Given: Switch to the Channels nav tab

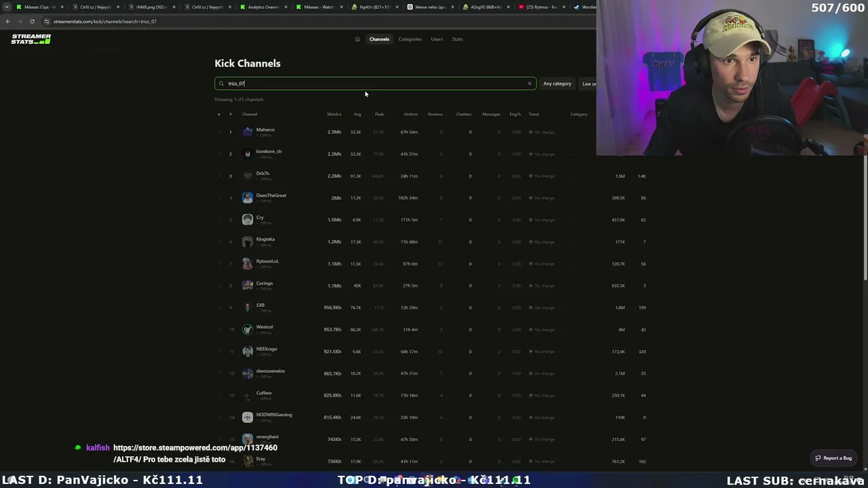Looking at the screenshot, I should pyautogui.click(x=379, y=39).
